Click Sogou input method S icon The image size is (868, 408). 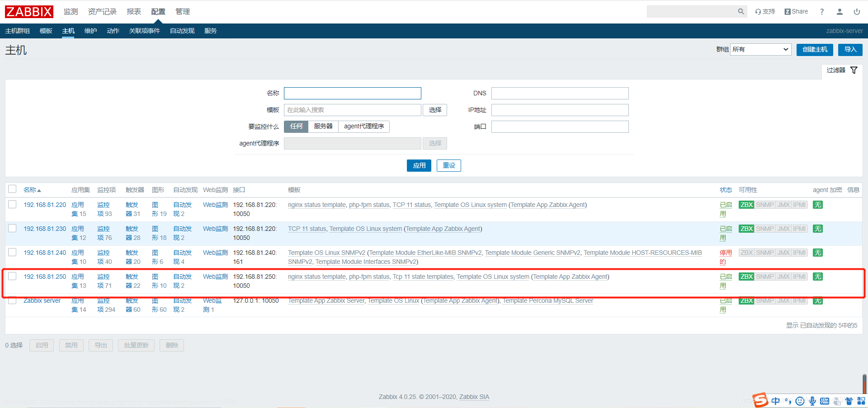coord(760,400)
